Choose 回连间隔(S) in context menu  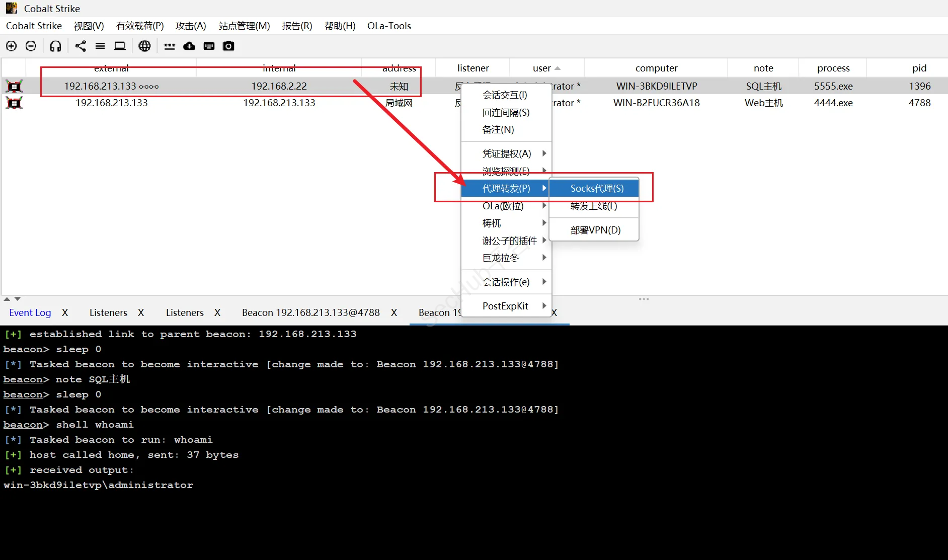click(x=506, y=112)
